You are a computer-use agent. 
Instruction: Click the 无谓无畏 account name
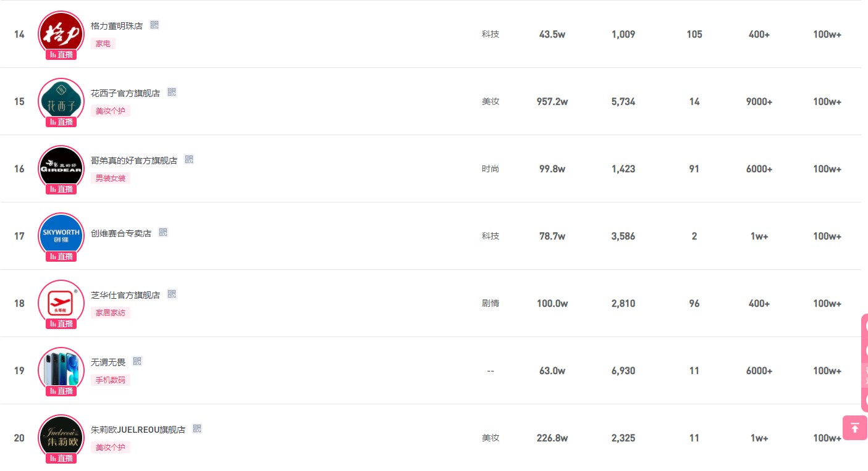pos(108,362)
